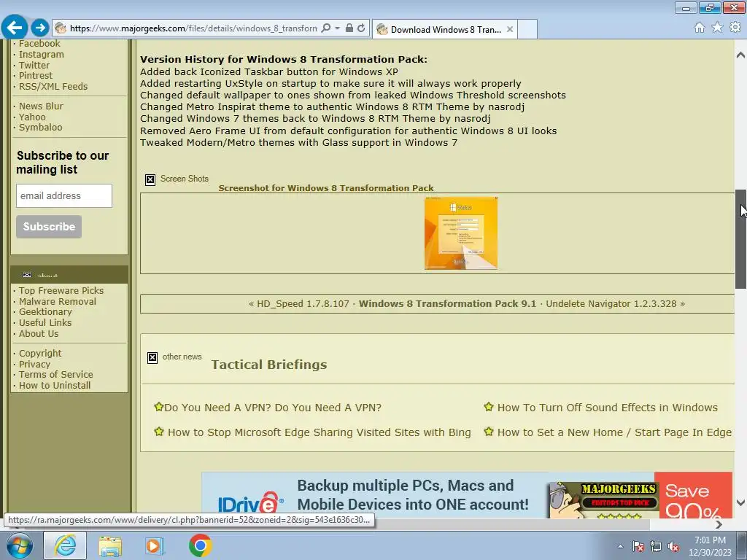The image size is (747, 560).
Task: Open Yahoo sidebar link
Action: pyautogui.click(x=32, y=117)
